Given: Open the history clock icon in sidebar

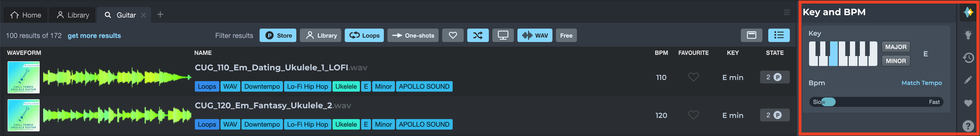Looking at the screenshot, I should pos(968,57).
